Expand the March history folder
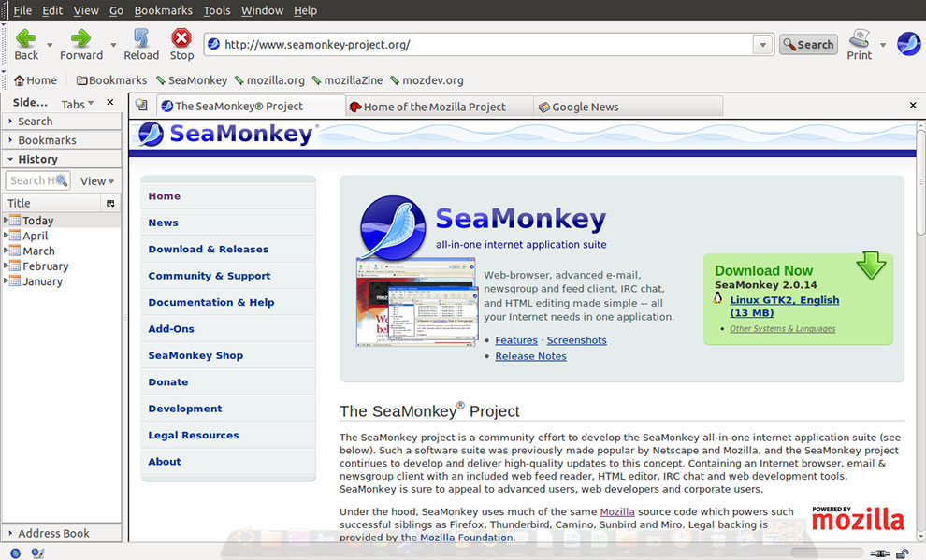This screenshot has width=926, height=560. tap(6, 251)
